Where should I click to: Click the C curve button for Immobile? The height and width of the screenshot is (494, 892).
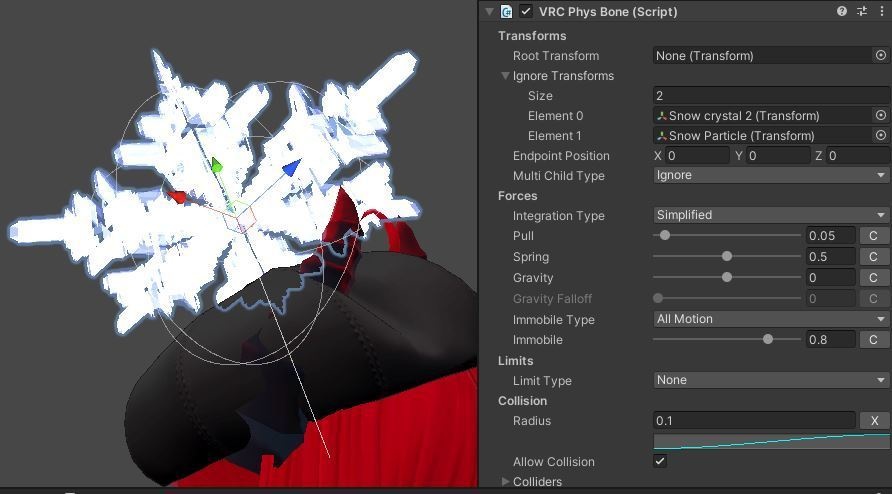click(874, 340)
